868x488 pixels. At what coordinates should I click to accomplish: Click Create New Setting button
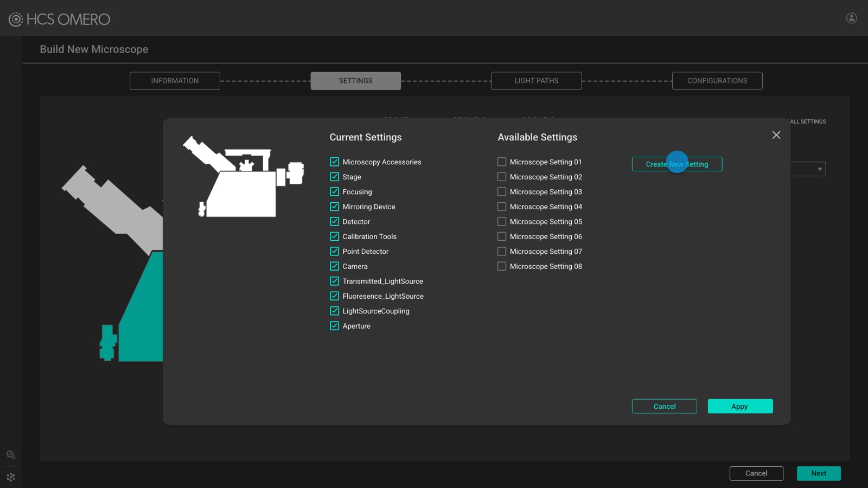[x=677, y=164]
